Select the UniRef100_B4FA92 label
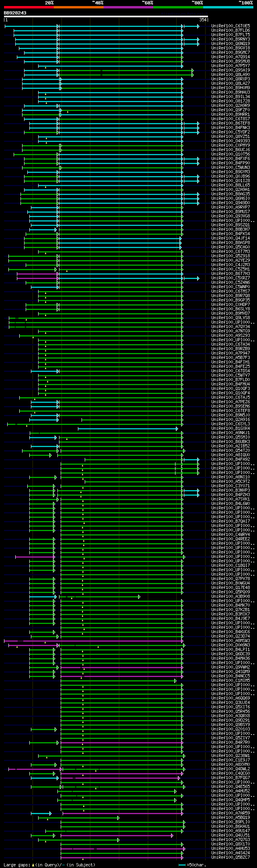Screen dimensions: 257x868 coord(230,459)
